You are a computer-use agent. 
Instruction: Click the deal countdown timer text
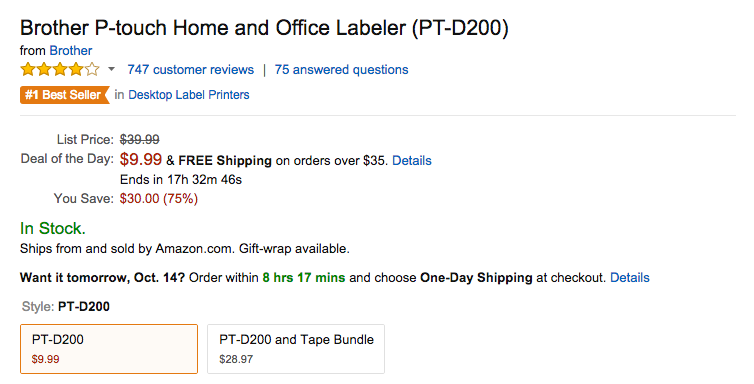pos(181,180)
